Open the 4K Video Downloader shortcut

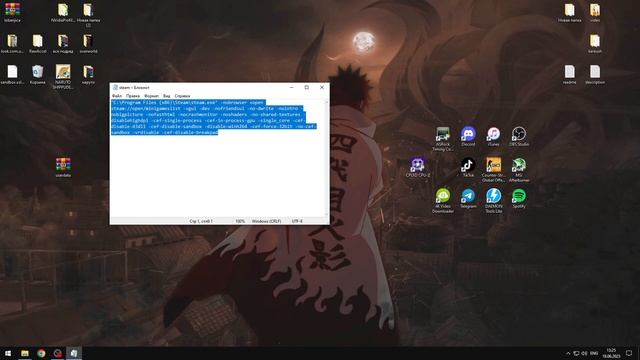click(443, 201)
